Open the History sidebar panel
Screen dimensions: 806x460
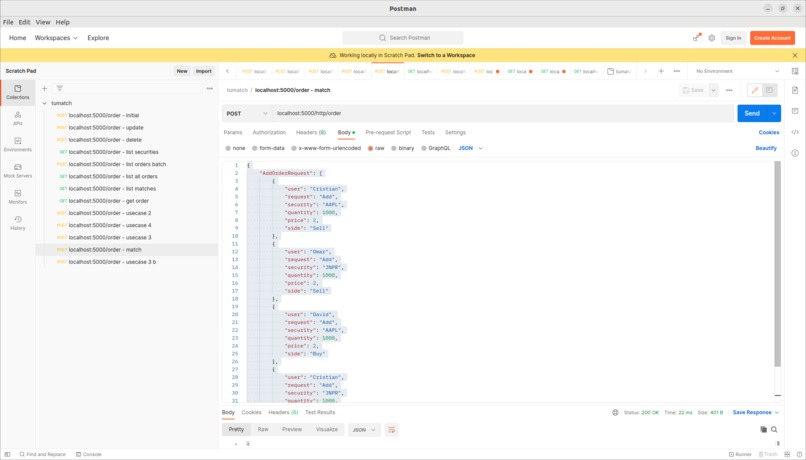tap(17, 223)
